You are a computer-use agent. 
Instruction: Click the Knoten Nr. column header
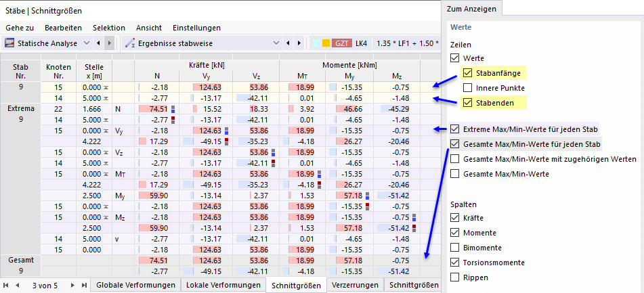click(x=59, y=71)
